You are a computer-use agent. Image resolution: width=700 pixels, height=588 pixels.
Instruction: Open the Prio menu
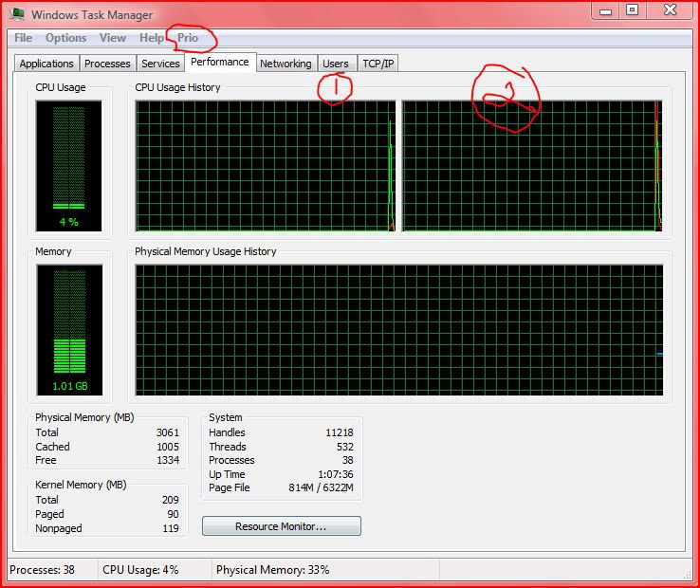point(188,38)
